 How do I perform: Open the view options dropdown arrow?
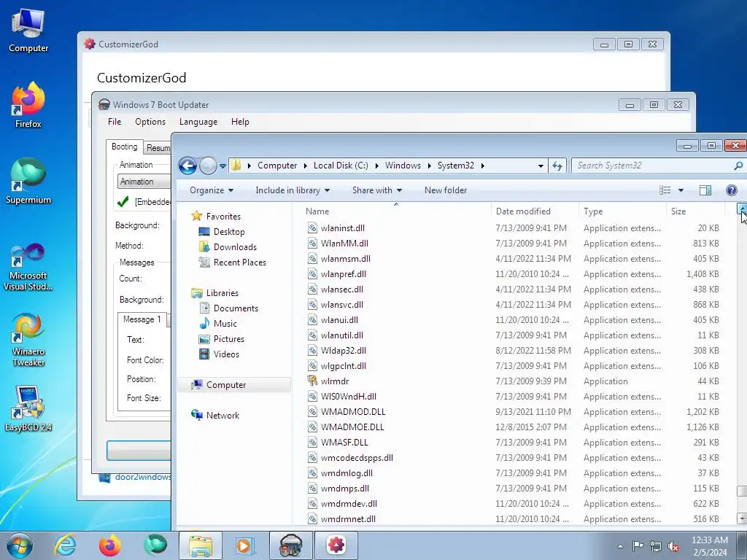tap(681, 190)
